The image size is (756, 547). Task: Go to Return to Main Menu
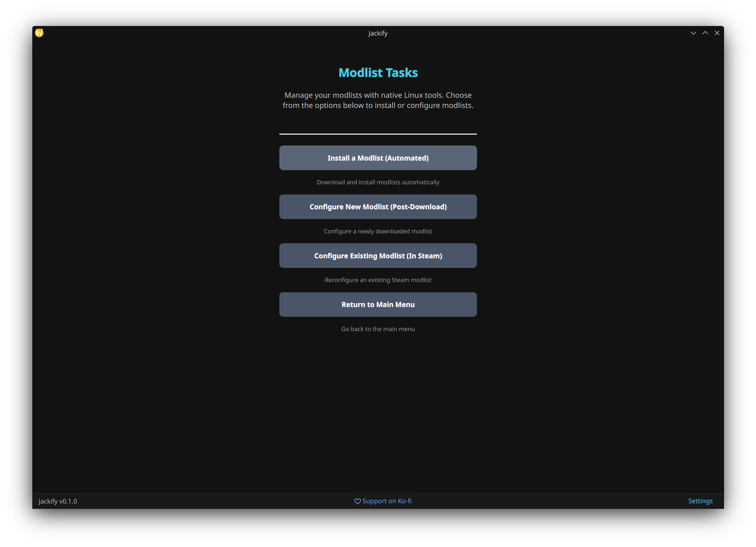[x=378, y=304]
